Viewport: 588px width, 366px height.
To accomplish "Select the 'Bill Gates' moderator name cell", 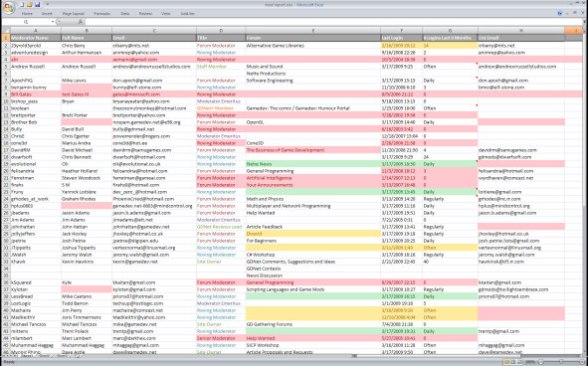I will coord(36,94).
